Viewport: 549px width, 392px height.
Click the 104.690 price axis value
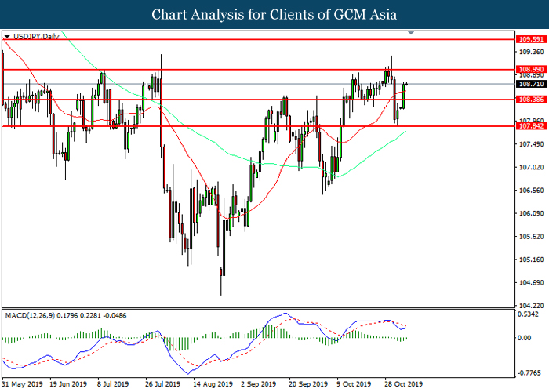pos(531,283)
